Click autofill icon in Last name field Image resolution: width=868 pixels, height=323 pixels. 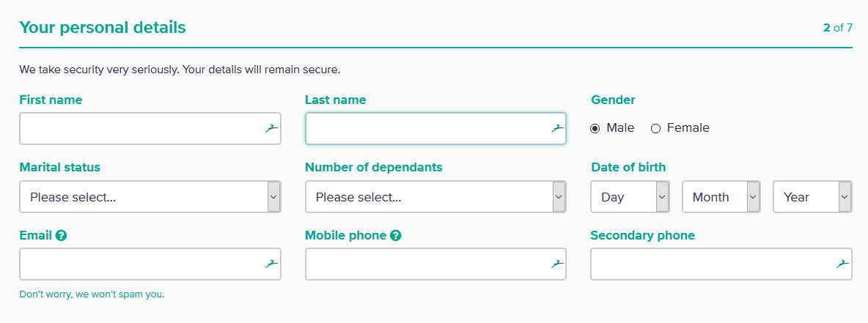tap(557, 129)
